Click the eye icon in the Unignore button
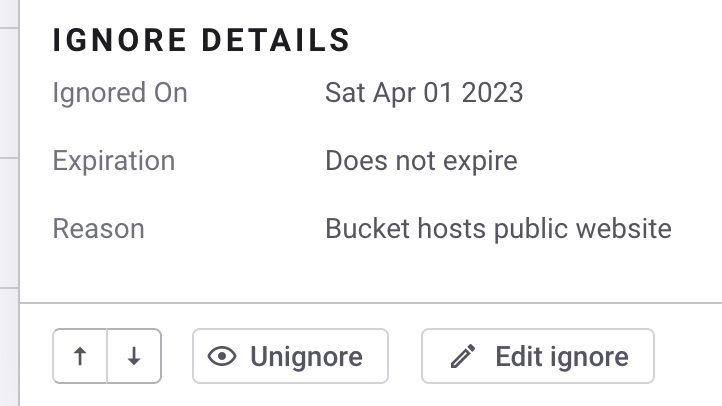This screenshot has height=406, width=722. point(222,357)
